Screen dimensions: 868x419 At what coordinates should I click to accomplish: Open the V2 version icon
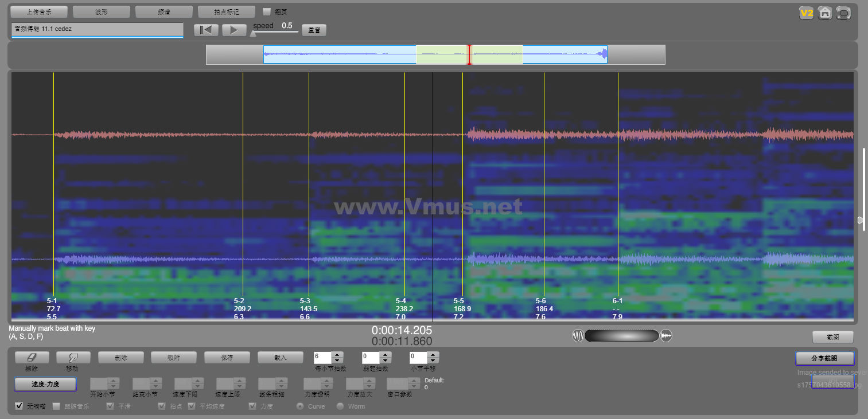(x=807, y=13)
